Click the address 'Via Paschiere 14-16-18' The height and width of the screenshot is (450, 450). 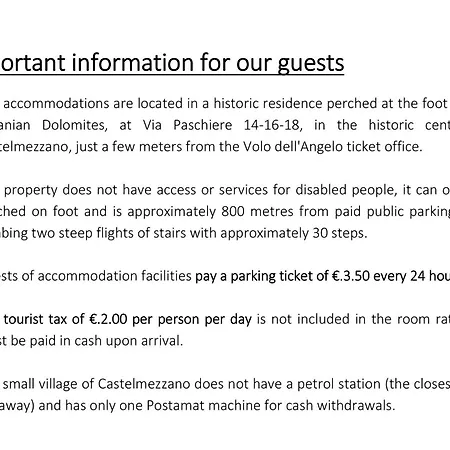click(x=222, y=125)
